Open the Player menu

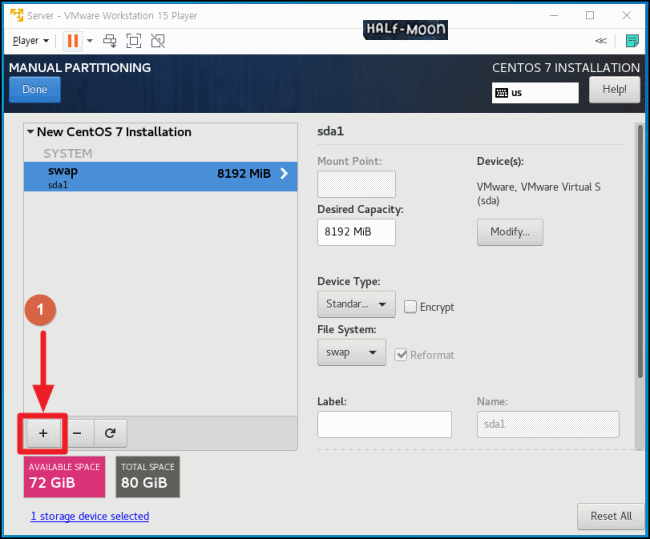pos(31,41)
